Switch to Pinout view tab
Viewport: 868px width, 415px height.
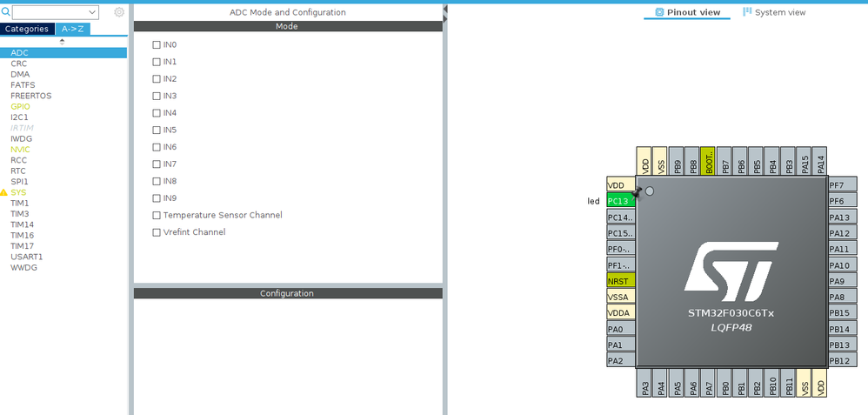pyautogui.click(x=688, y=12)
